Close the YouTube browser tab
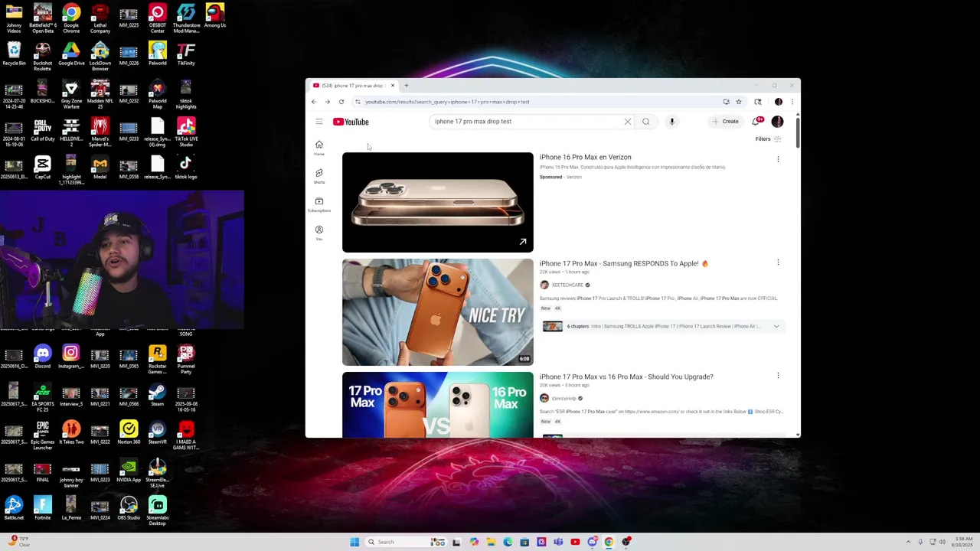This screenshot has width=980, height=551. pos(393,86)
